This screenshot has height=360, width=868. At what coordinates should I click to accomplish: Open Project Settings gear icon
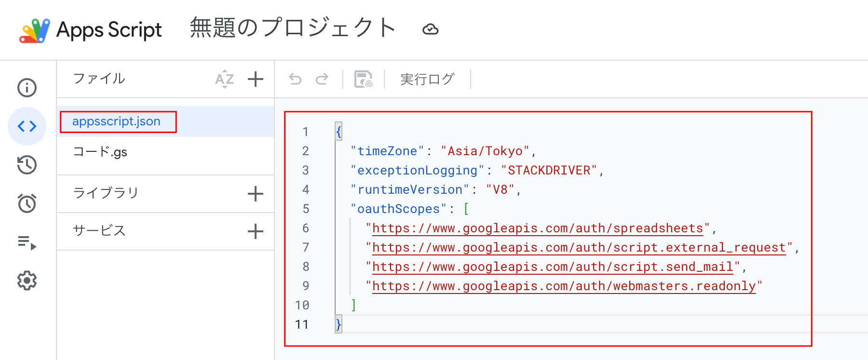coord(27,280)
